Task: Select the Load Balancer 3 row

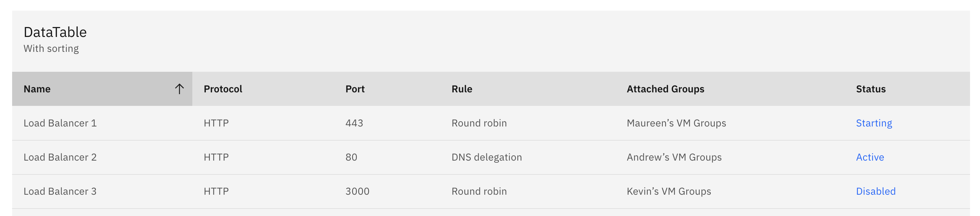Action: [60, 191]
